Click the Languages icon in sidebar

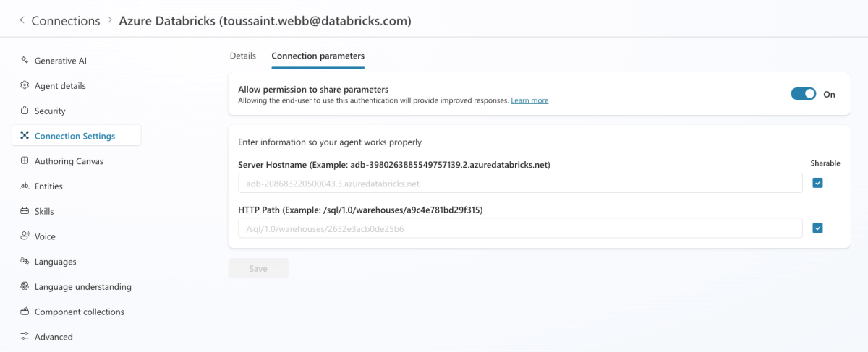point(25,261)
